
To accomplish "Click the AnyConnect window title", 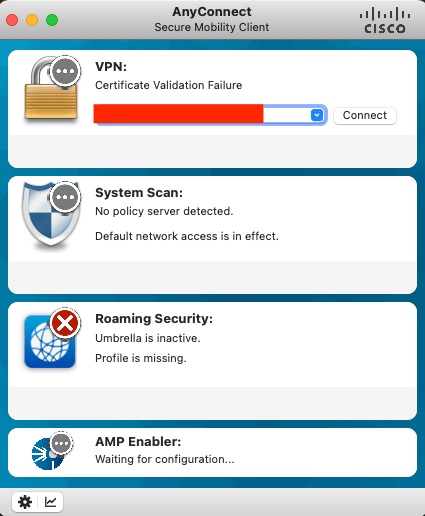I will pyautogui.click(x=212, y=12).
